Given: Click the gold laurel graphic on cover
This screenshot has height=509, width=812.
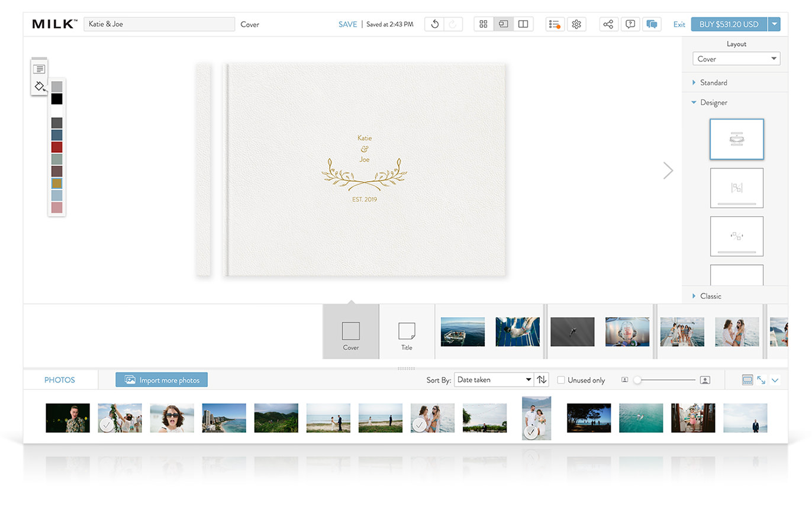Looking at the screenshot, I should 365,173.
